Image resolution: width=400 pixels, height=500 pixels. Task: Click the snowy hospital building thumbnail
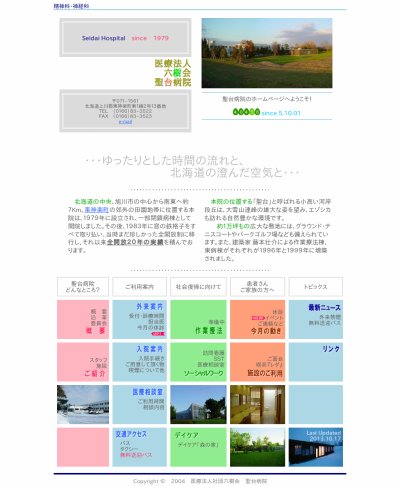pyautogui.click(x=83, y=404)
